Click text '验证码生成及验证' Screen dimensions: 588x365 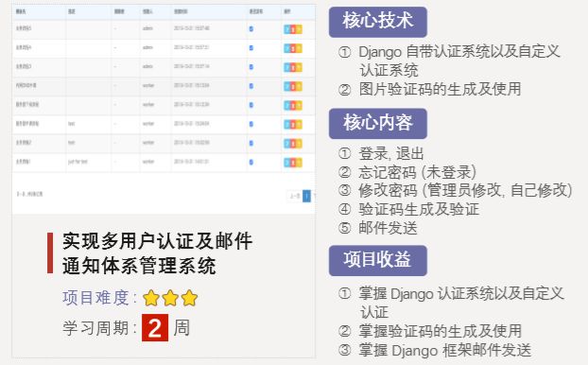(419, 209)
